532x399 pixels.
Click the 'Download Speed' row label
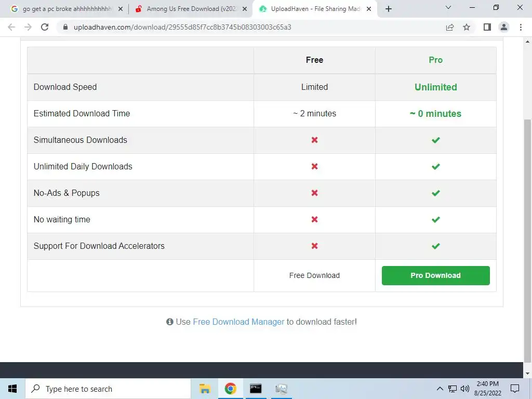(x=65, y=87)
